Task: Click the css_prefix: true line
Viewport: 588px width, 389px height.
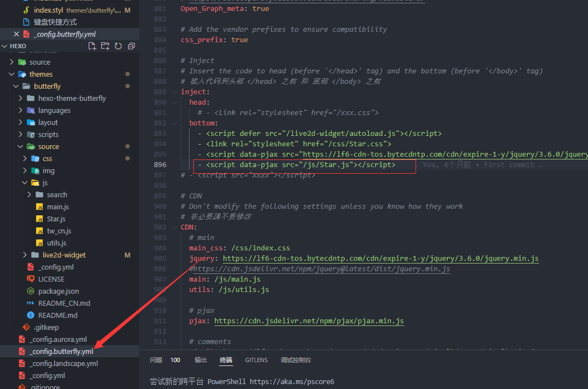Action: click(214, 40)
